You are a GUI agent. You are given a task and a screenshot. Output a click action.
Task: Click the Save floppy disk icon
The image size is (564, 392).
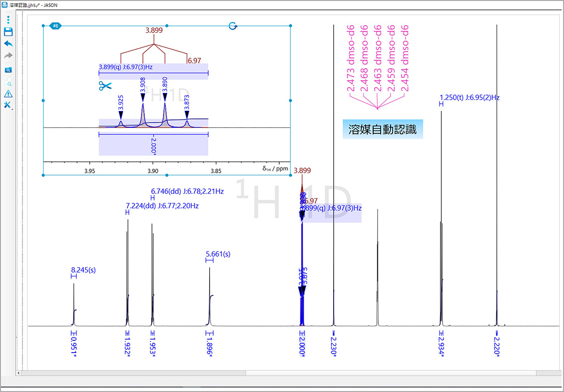[8, 32]
